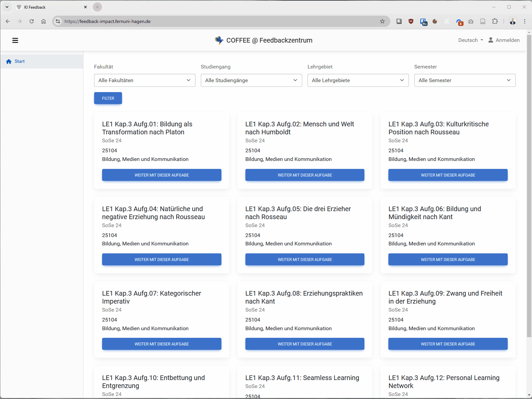The height and width of the screenshot is (399, 532).
Task: Reload the page
Action: point(32,21)
